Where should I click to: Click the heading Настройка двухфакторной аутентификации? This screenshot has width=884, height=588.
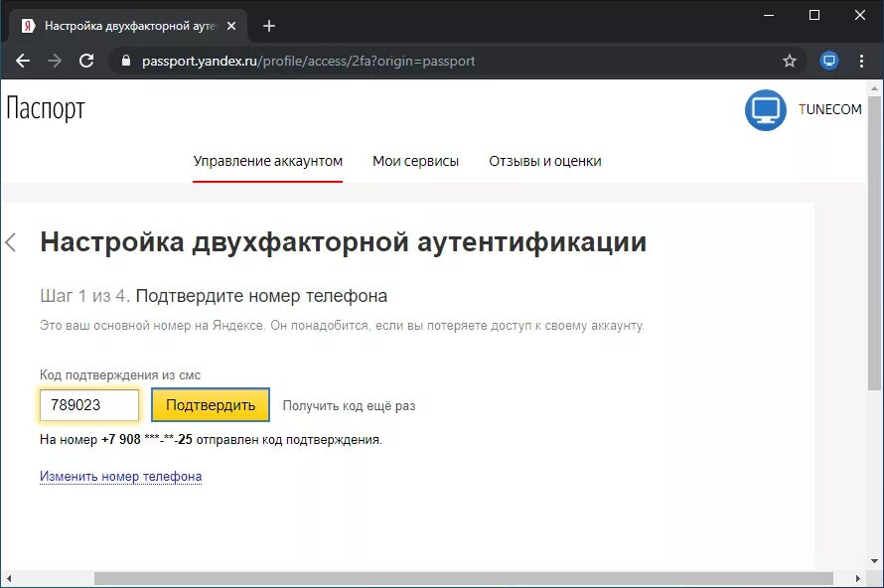coord(344,242)
